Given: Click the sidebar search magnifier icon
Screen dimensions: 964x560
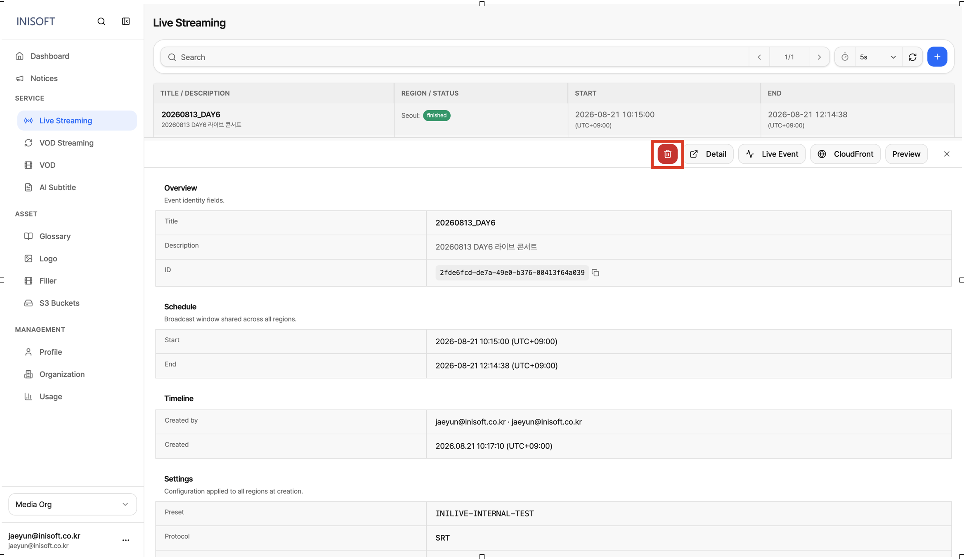Looking at the screenshot, I should pos(101,21).
